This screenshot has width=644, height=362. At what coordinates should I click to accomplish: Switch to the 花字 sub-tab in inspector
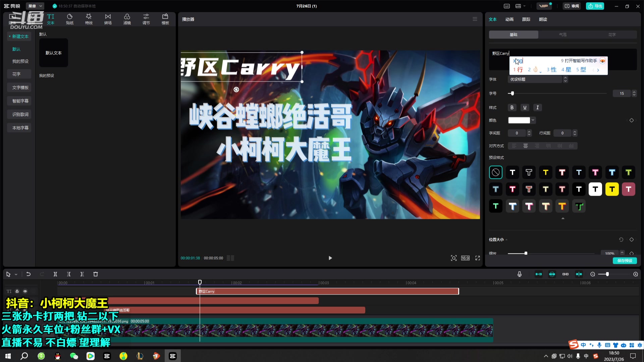[x=612, y=35]
